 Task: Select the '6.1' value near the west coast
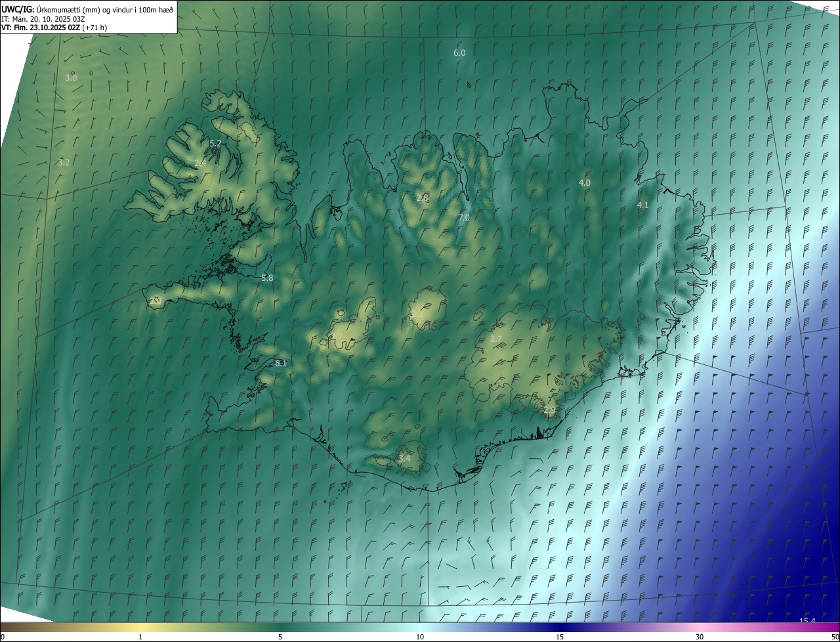pos(281,363)
